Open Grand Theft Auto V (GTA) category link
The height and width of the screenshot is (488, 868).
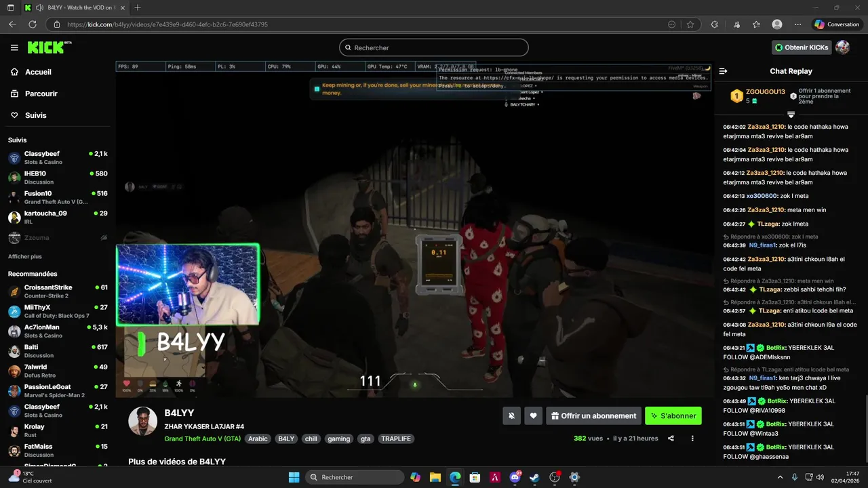pyautogui.click(x=203, y=439)
